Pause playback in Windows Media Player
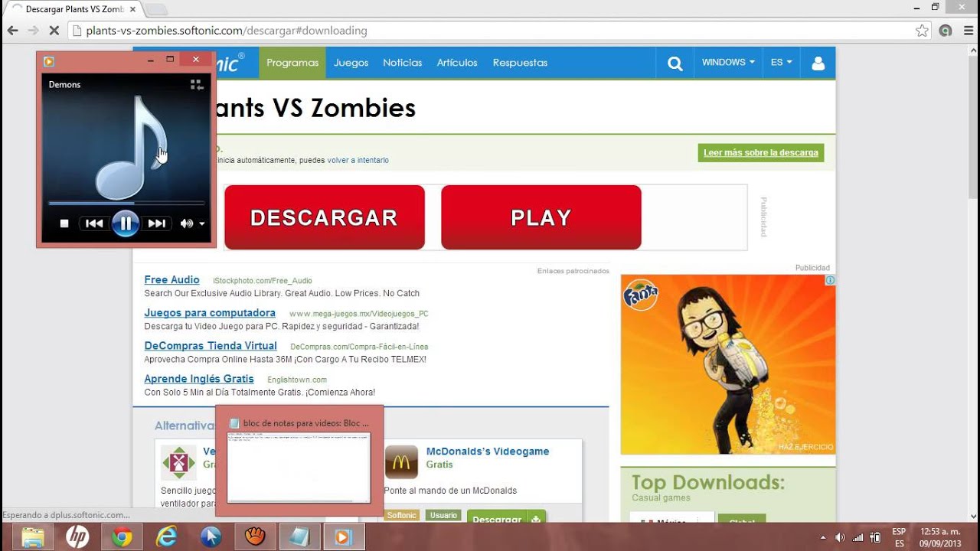Screen dimensions: 980x551 coord(125,223)
